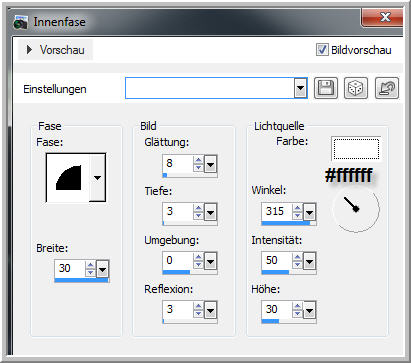The width and height of the screenshot is (411, 363).
Task: Open the Umgebung slider dropdown arrow
Action: (210, 261)
